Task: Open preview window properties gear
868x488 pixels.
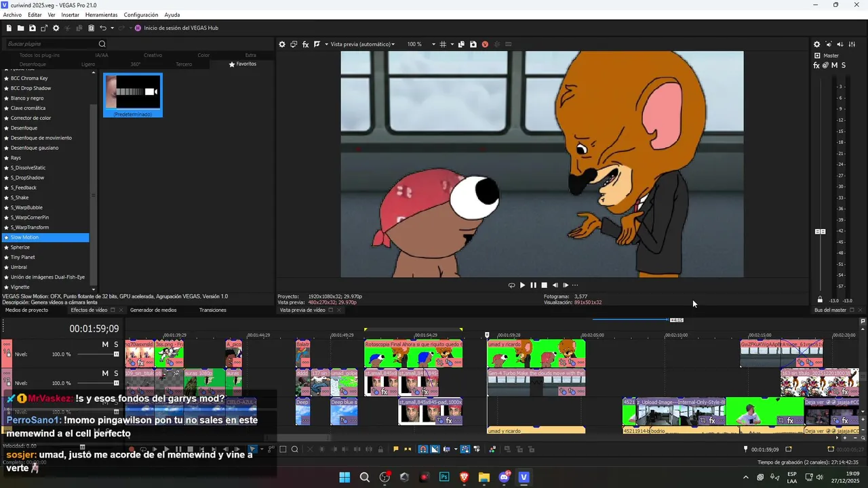Action: point(282,44)
